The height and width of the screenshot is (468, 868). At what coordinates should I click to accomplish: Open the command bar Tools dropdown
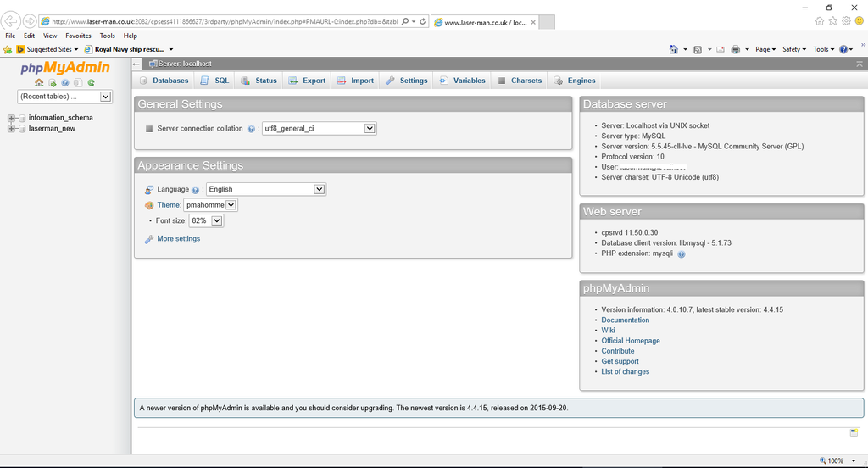pos(824,49)
